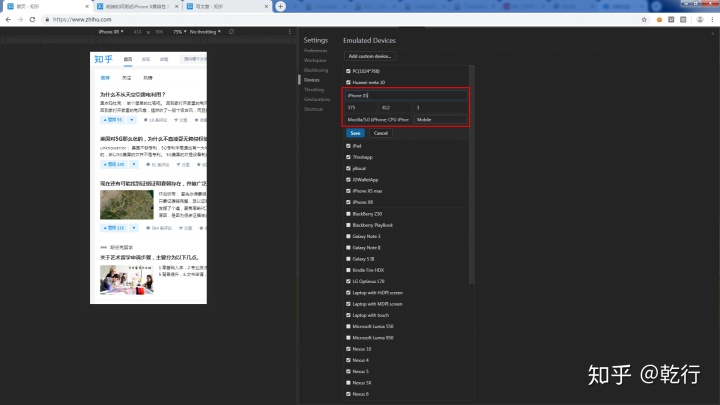The height and width of the screenshot is (405, 720).
Task: Toggle the iPhone XR checkbox
Action: coord(348,202)
